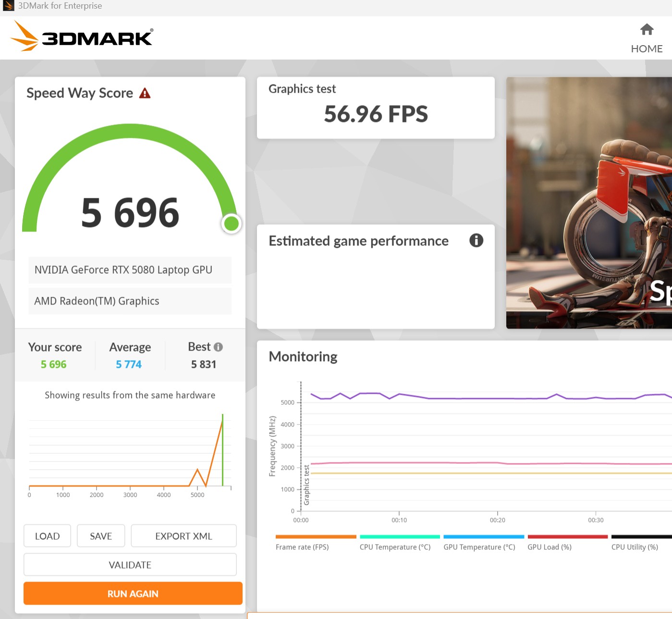The height and width of the screenshot is (619, 672).
Task: Click the Home icon in header
Action: [647, 30]
